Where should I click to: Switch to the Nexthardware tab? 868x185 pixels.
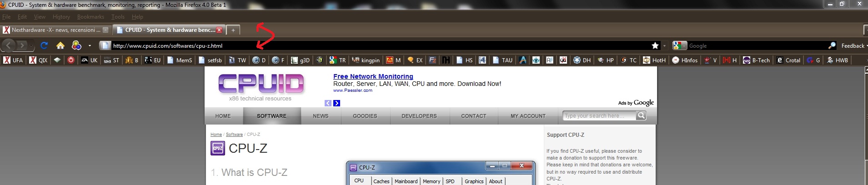55,30
